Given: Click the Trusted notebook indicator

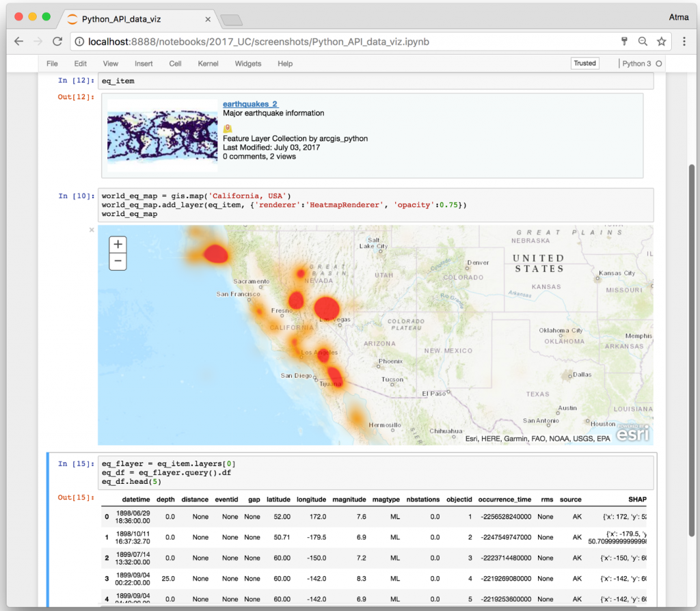Looking at the screenshot, I should tap(584, 63).
